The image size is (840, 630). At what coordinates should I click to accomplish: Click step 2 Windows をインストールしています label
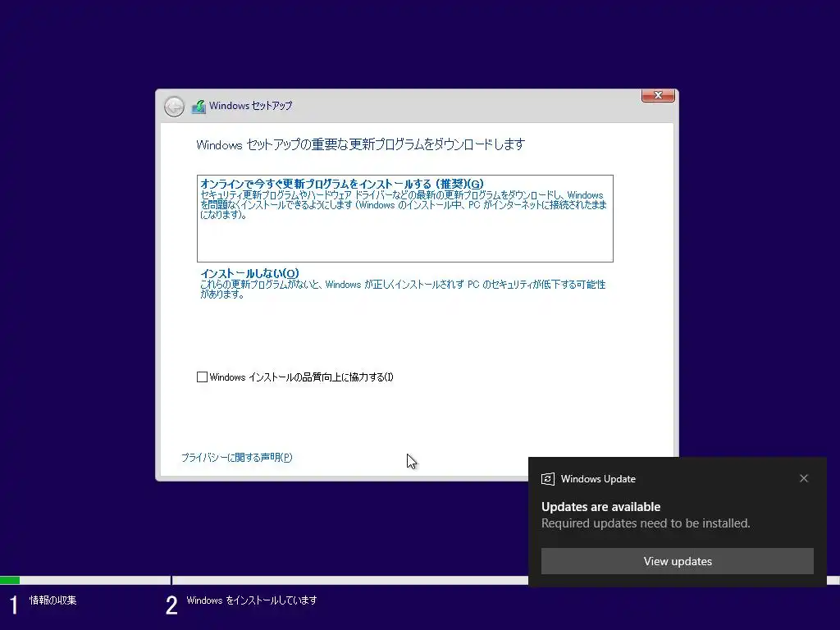tap(251, 600)
